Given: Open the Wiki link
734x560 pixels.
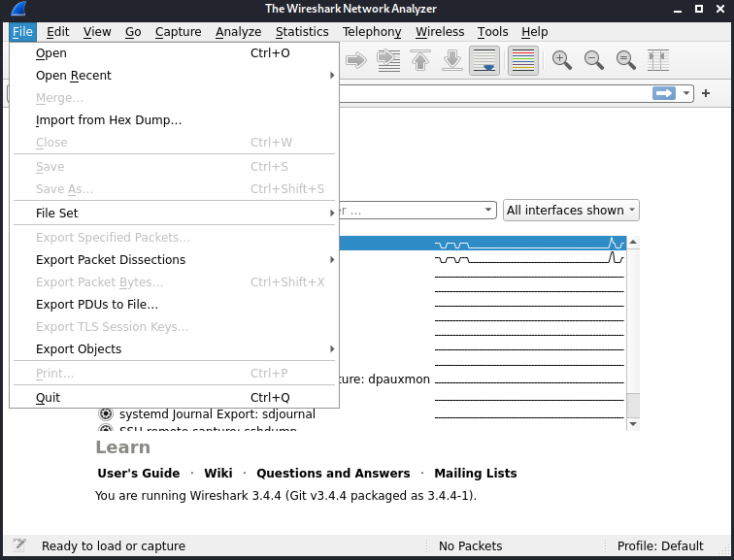Looking at the screenshot, I should point(218,473).
